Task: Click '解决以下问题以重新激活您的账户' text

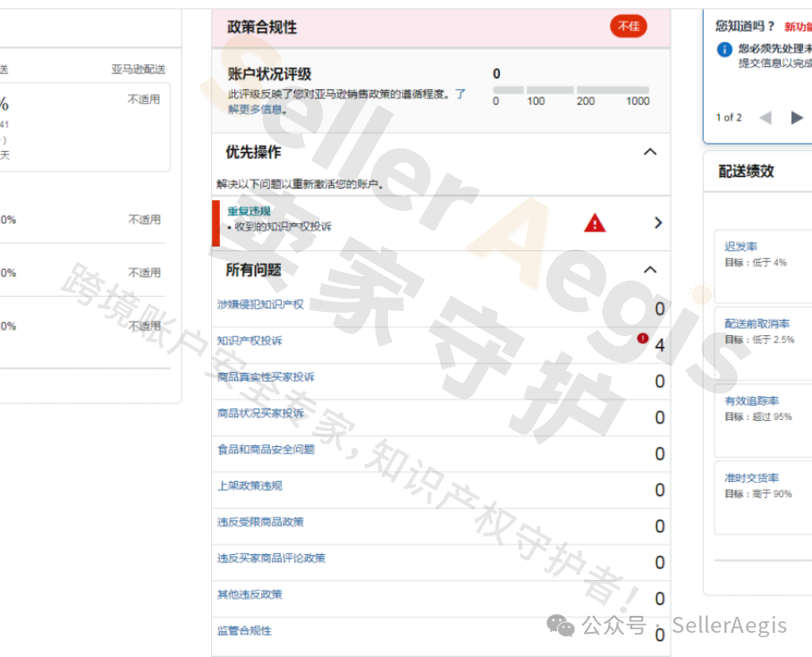Action: 300,184
